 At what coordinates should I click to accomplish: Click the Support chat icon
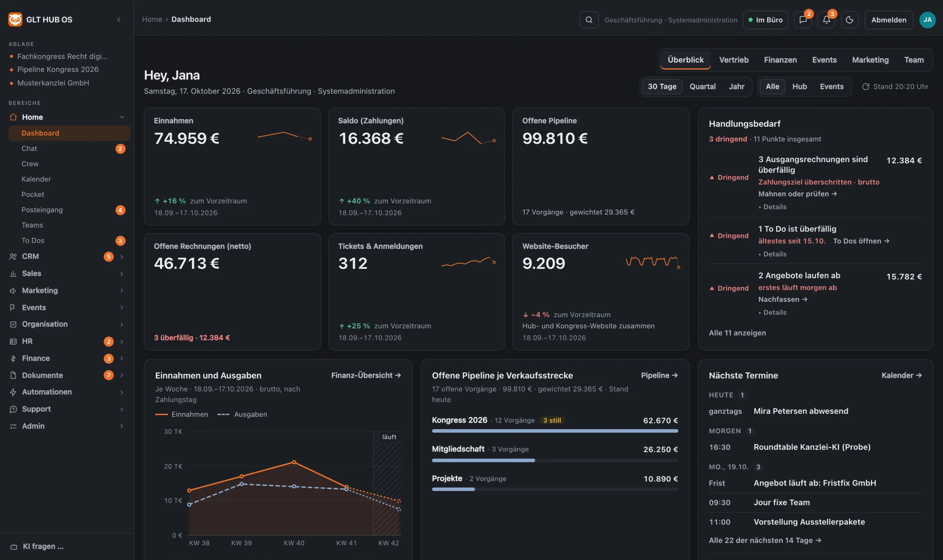click(13, 409)
